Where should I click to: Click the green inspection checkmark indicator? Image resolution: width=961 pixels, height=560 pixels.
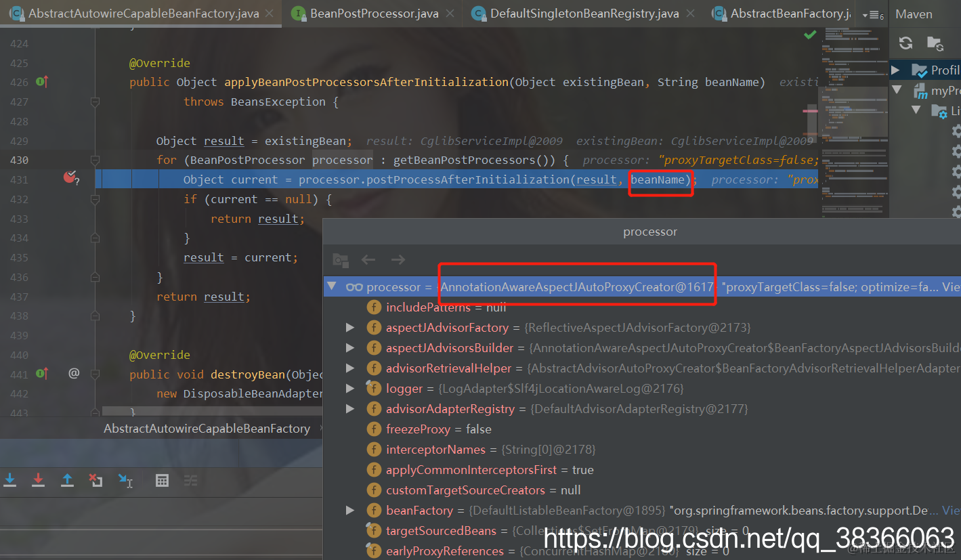point(810,34)
